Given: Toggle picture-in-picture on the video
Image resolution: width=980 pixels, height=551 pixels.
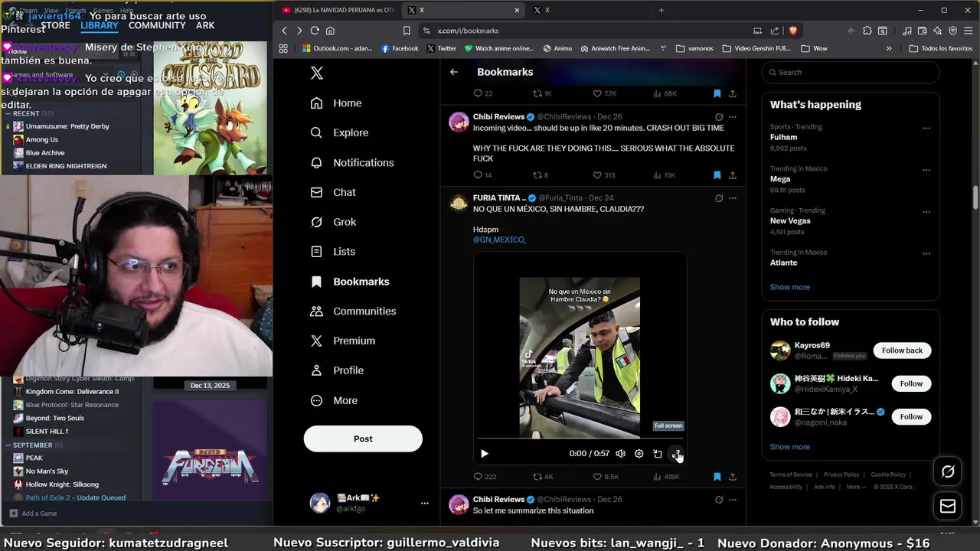Looking at the screenshot, I should tap(658, 454).
